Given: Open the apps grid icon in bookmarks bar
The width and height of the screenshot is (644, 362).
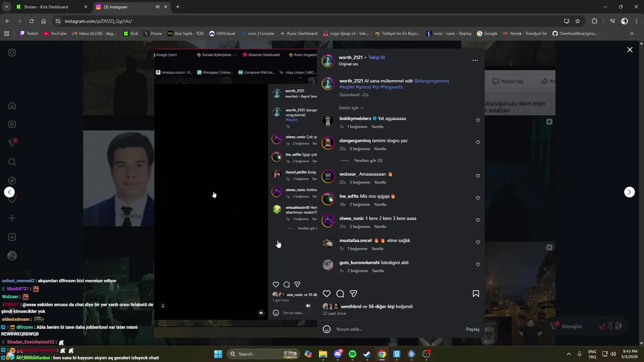Looking at the screenshot, I should (x=7, y=34).
